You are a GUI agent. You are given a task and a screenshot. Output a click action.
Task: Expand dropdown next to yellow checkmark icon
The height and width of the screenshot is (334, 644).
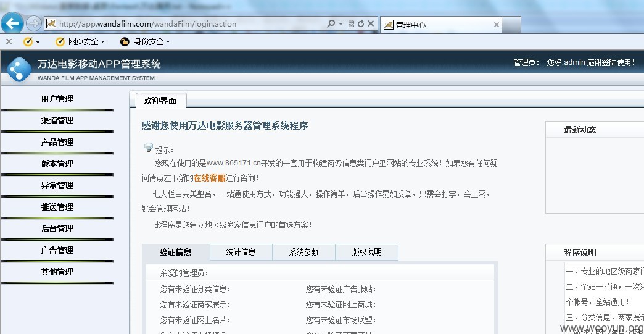pos(38,42)
